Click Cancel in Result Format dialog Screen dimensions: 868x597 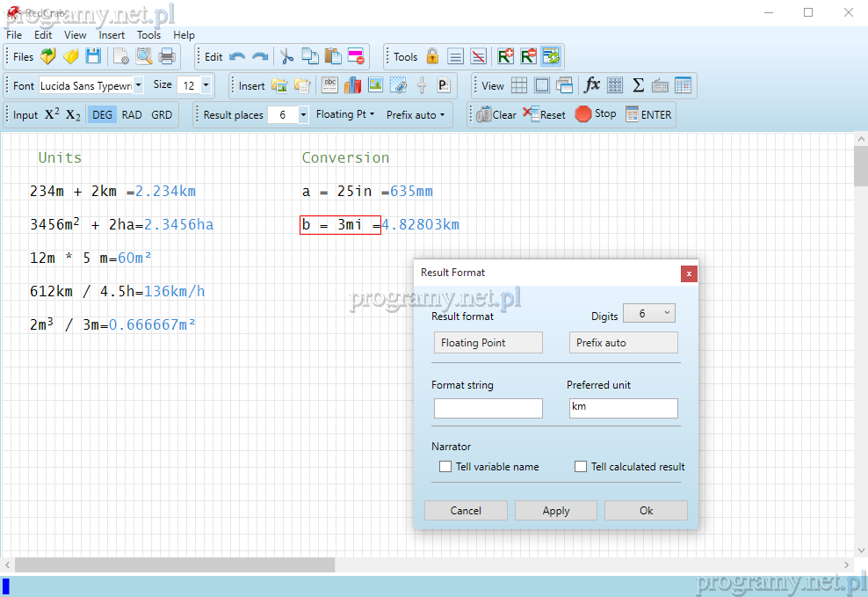pyautogui.click(x=466, y=511)
